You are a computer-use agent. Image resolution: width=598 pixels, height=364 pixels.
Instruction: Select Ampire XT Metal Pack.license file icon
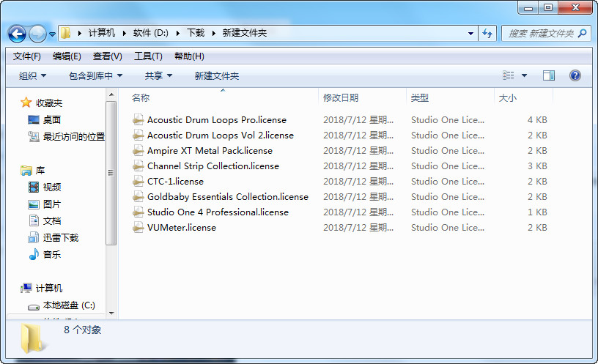pyautogui.click(x=138, y=151)
